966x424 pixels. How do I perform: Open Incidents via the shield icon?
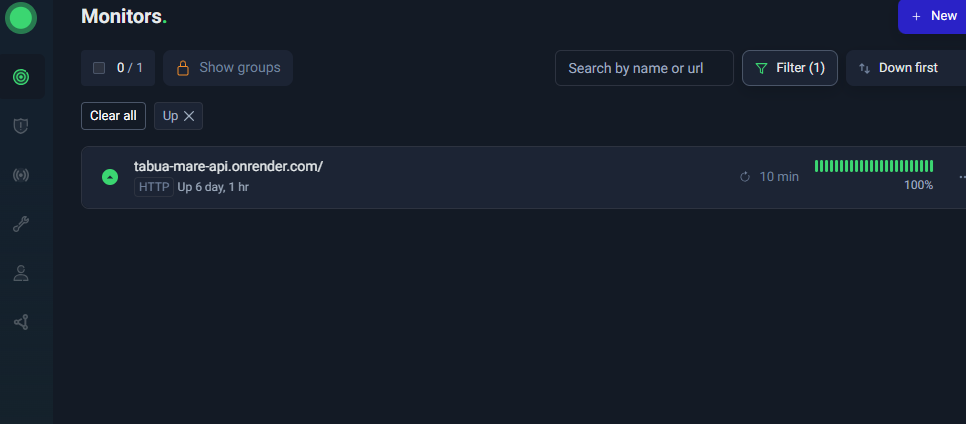(21, 126)
